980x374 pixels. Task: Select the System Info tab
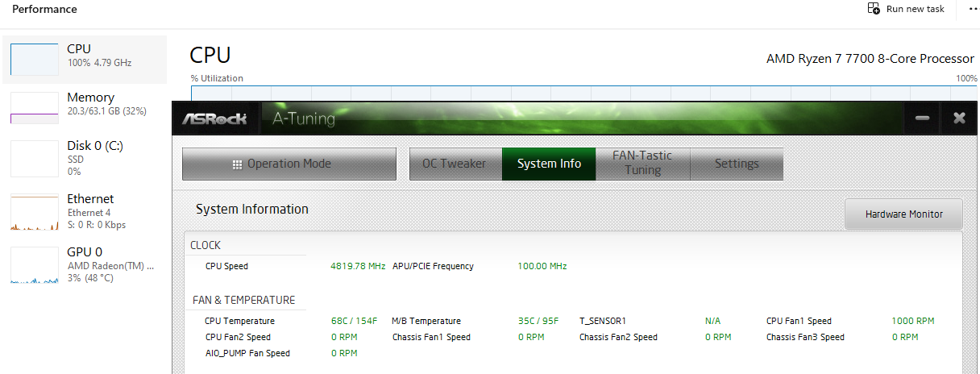coord(549,164)
